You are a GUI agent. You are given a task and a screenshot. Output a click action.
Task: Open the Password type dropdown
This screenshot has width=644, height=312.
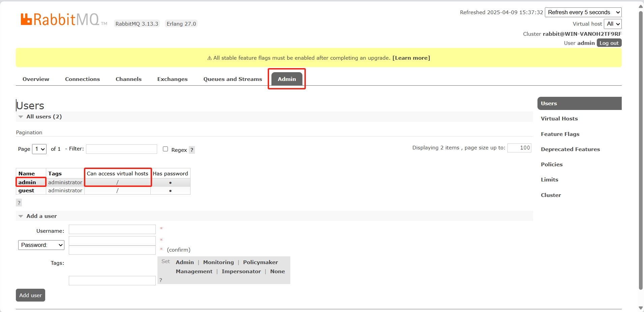[41, 245]
